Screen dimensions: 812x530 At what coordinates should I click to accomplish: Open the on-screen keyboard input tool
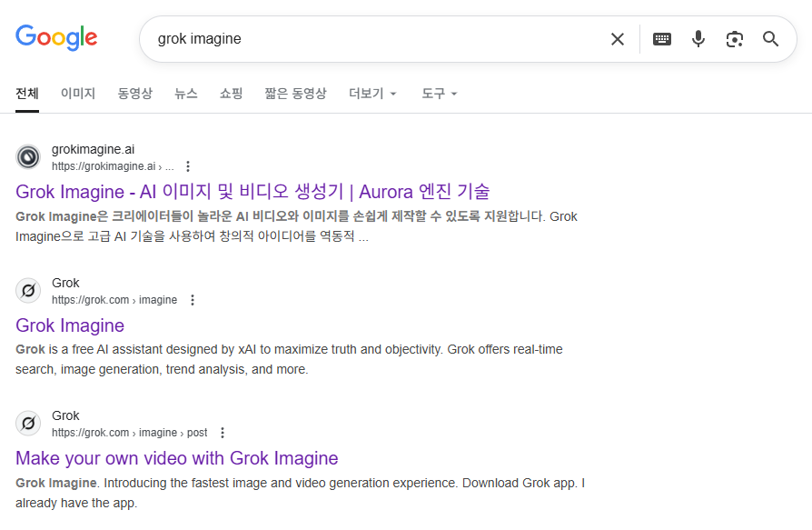[662, 39]
